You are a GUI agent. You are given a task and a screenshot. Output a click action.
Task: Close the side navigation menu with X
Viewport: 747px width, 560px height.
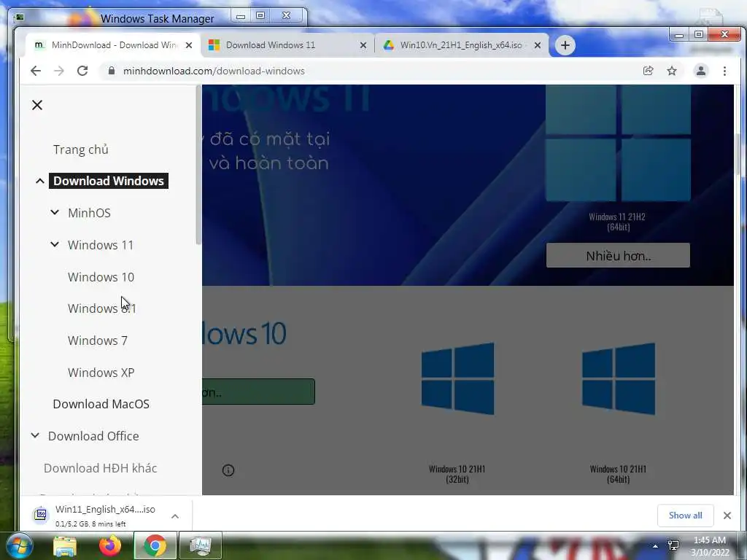(x=37, y=105)
